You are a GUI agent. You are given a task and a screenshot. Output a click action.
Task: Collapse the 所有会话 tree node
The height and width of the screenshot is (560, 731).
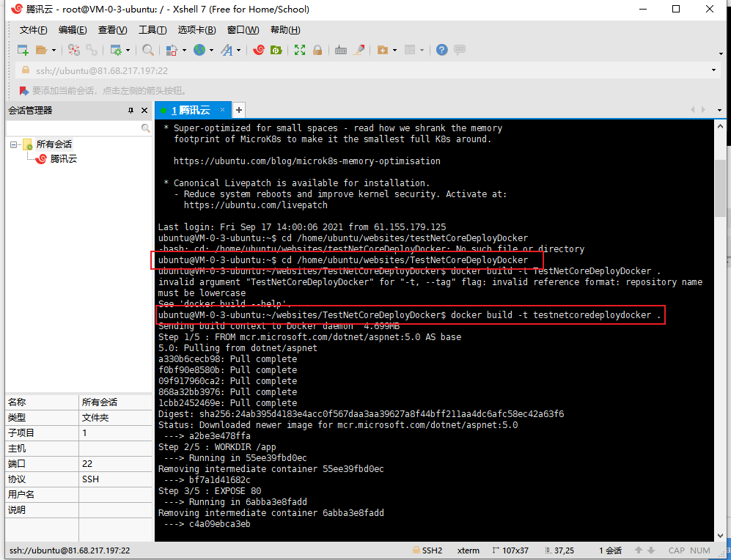pyautogui.click(x=13, y=144)
